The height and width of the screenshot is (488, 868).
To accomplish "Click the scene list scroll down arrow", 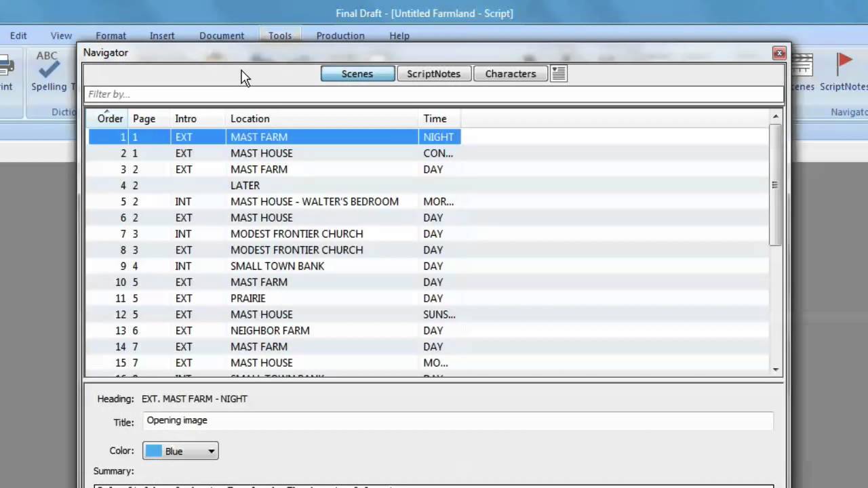I will click(x=775, y=369).
